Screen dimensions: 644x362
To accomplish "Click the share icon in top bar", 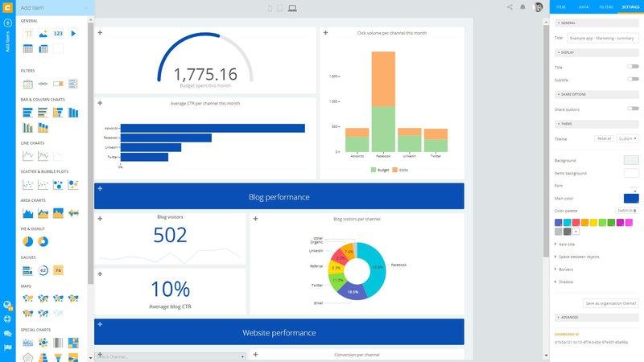I will tap(510, 7).
